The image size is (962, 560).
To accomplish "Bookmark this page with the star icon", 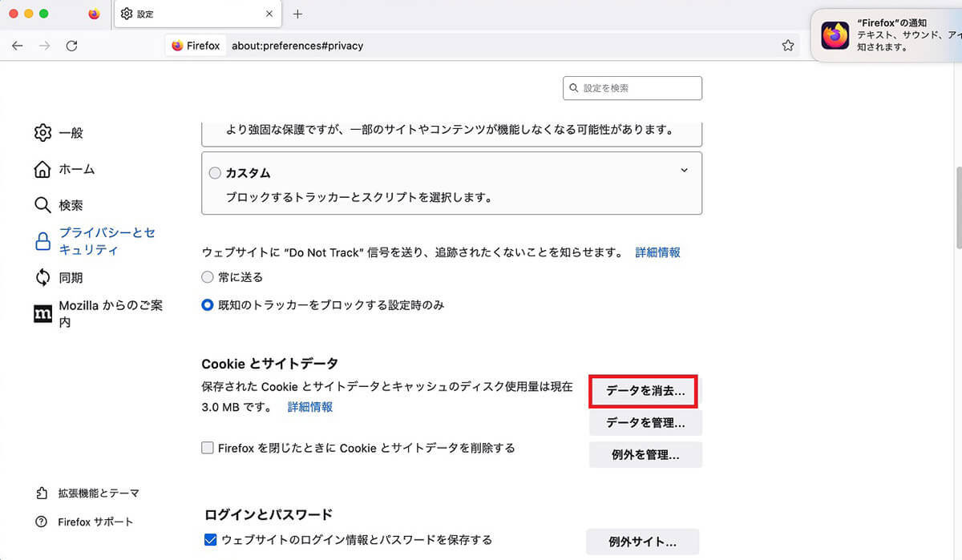I will pos(788,46).
